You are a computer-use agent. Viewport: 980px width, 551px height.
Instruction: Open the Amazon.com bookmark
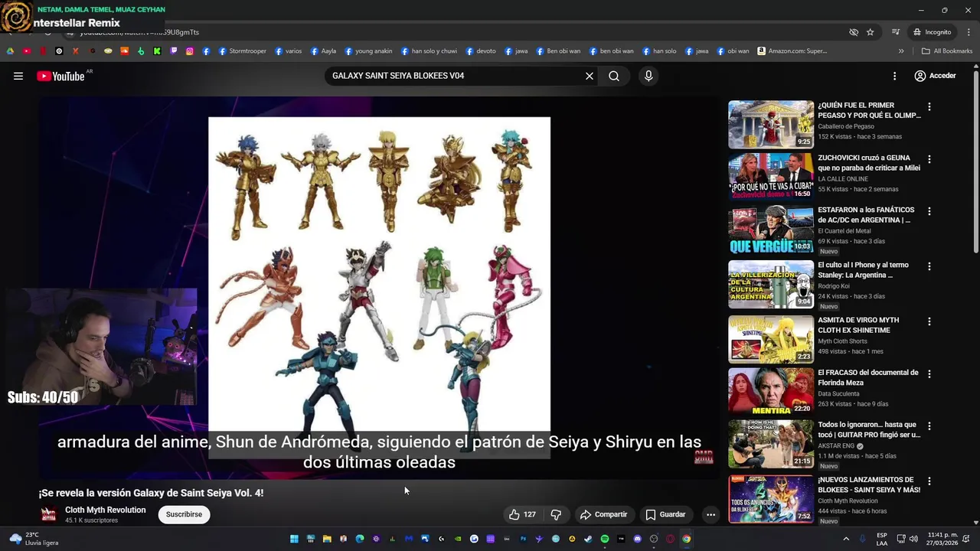[792, 51]
